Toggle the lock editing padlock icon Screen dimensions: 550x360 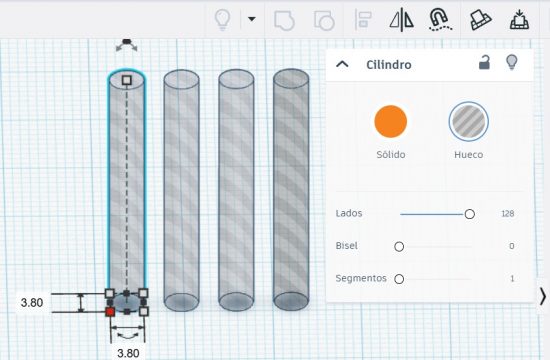[x=484, y=62]
